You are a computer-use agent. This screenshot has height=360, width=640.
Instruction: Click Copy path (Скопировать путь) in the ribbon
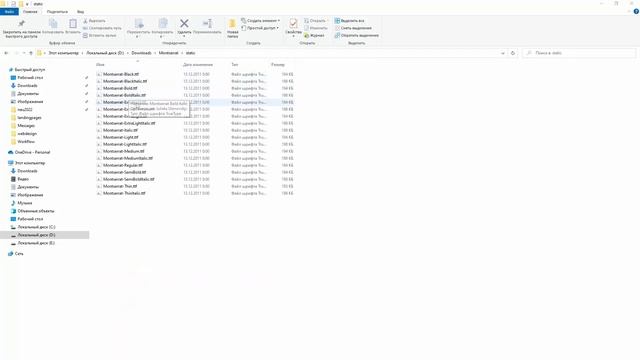(x=102, y=28)
